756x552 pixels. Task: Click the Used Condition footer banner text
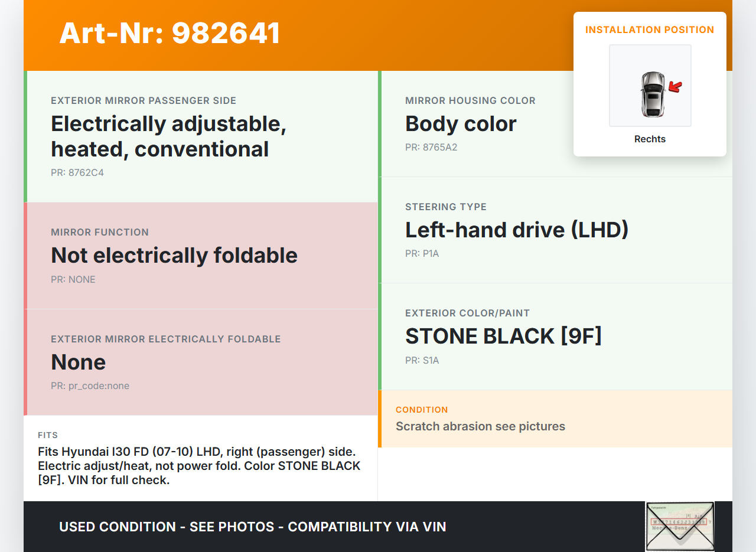252,527
